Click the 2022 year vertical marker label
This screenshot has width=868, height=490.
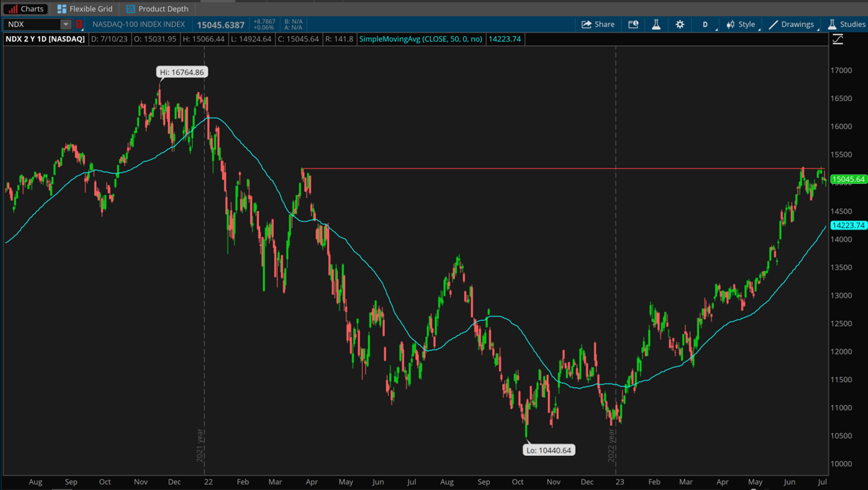611,446
